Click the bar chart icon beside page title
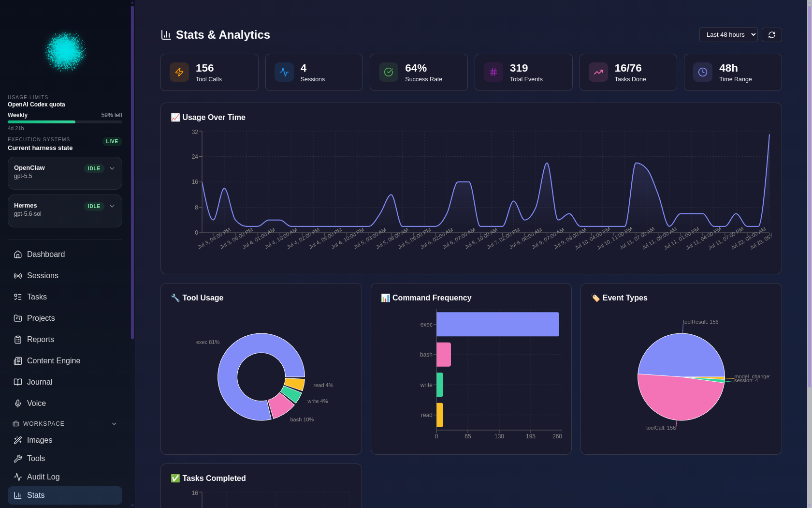 pyautogui.click(x=166, y=35)
